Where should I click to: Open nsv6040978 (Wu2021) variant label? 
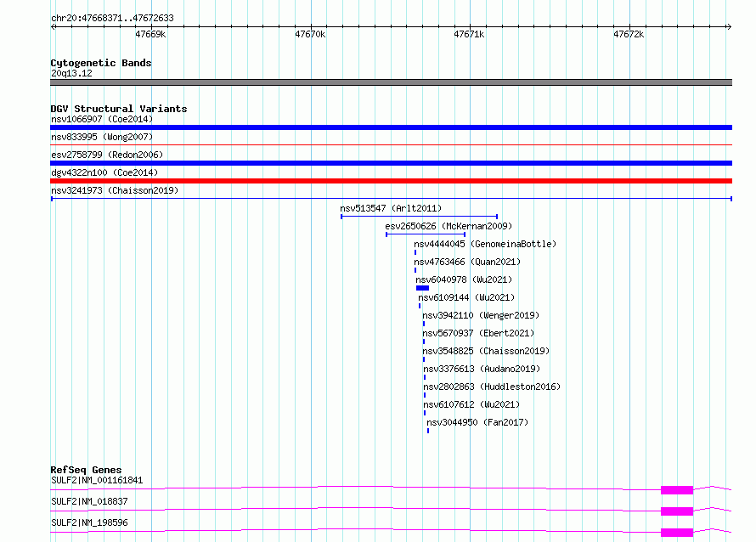click(464, 279)
